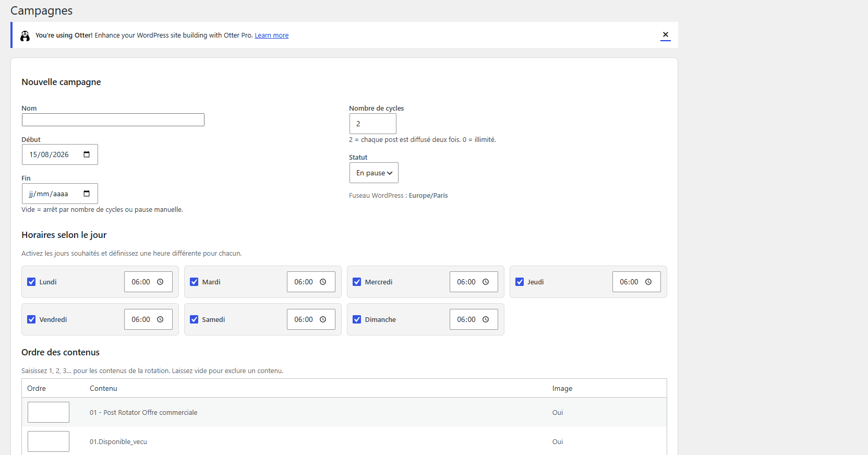Click the 'Europe/Paris' timezone text
Screen dimensions: 868x455
point(428,196)
